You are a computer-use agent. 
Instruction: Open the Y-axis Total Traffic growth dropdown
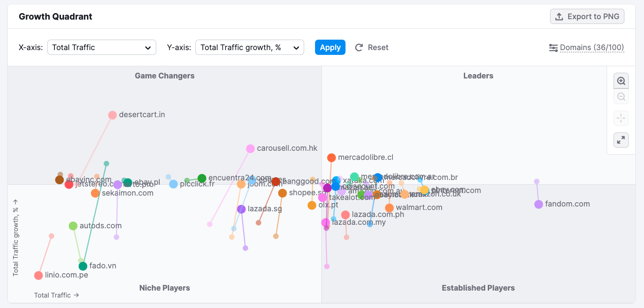[249, 47]
